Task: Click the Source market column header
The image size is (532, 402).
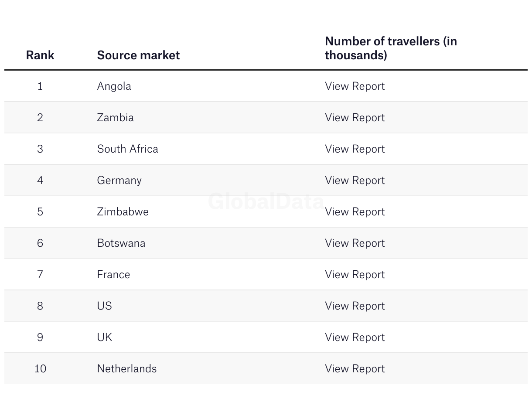Action: [x=138, y=55]
